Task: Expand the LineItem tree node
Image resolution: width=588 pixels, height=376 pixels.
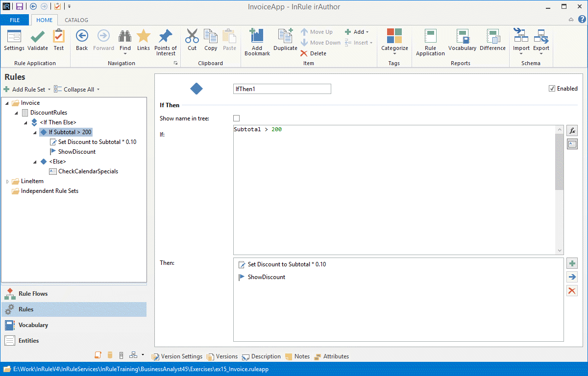Action: [x=7, y=182]
